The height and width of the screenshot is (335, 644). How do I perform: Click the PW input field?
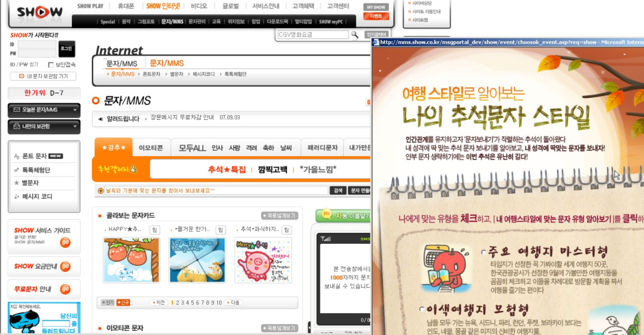(37, 53)
